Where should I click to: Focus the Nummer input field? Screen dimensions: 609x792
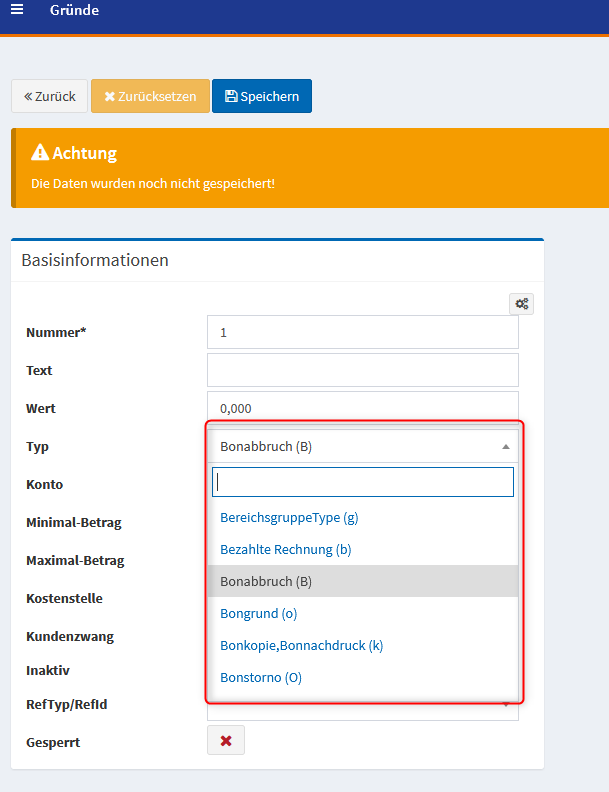tap(362, 332)
